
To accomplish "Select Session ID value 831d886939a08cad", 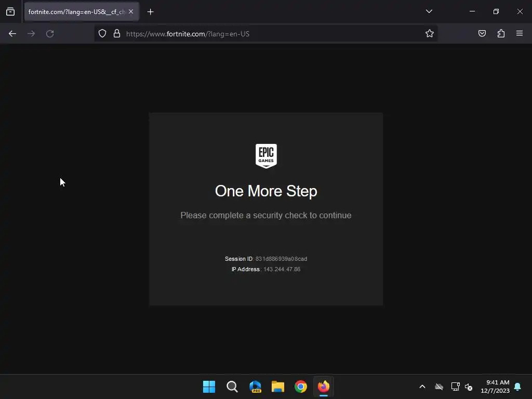I will point(281,259).
